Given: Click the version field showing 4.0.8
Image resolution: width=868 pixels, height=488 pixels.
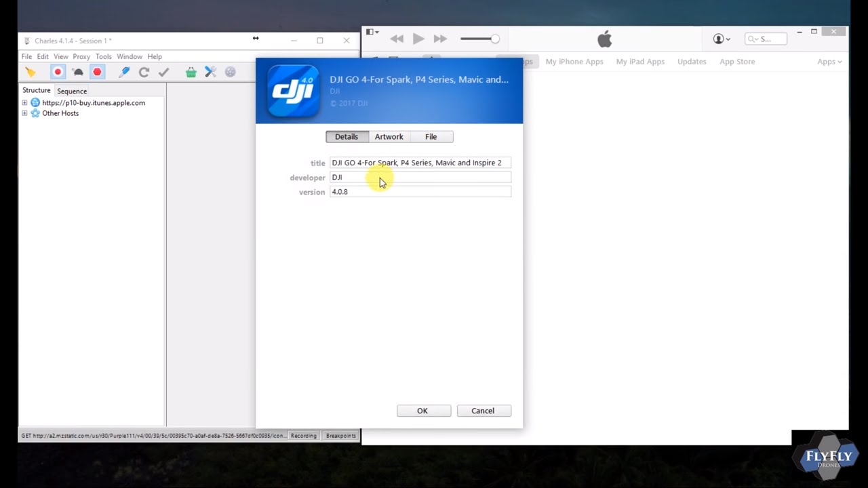Looking at the screenshot, I should (420, 192).
